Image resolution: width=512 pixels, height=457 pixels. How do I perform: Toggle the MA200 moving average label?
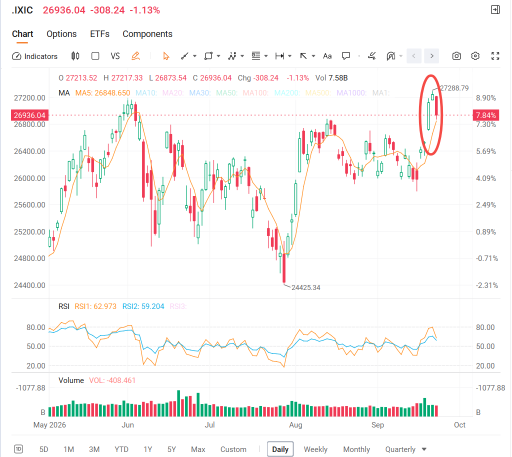click(x=286, y=93)
